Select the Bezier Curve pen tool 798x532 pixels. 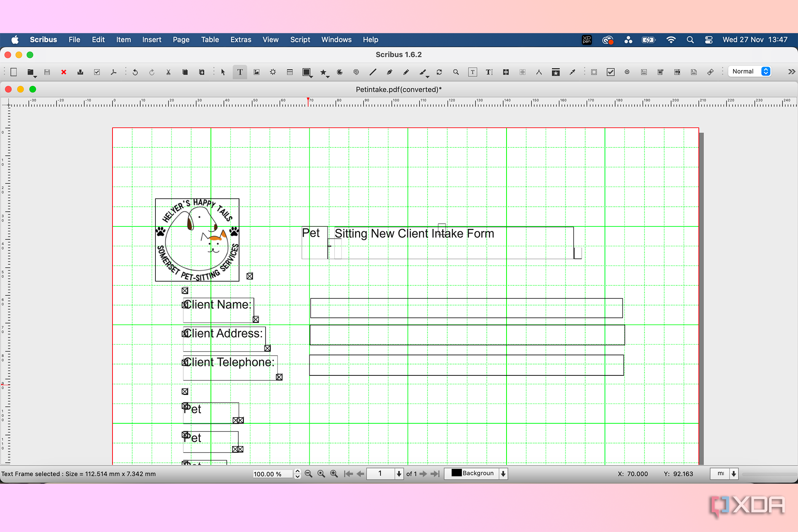coord(389,72)
